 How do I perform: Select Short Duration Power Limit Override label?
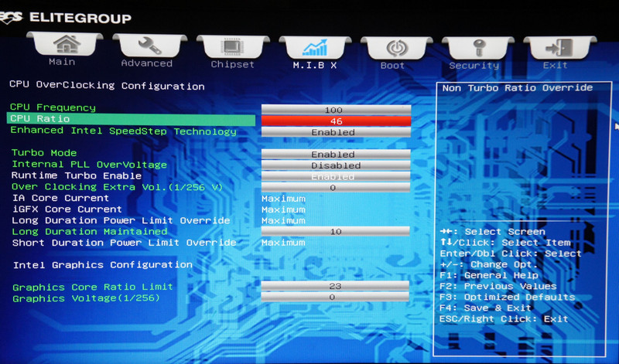pyautogui.click(x=124, y=243)
